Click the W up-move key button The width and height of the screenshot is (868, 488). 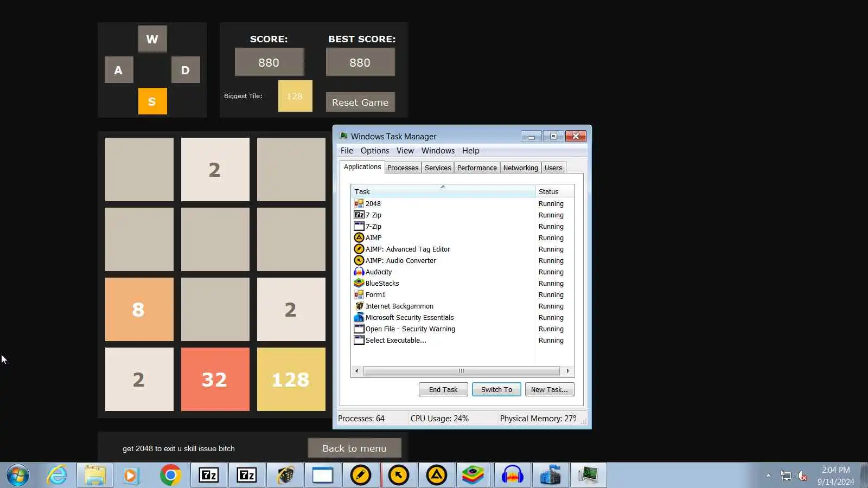click(152, 39)
